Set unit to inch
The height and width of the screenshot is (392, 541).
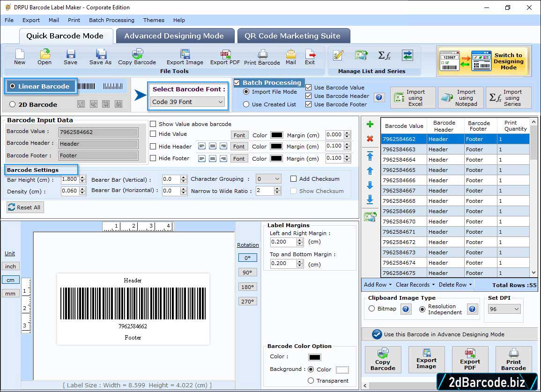[x=10, y=266]
